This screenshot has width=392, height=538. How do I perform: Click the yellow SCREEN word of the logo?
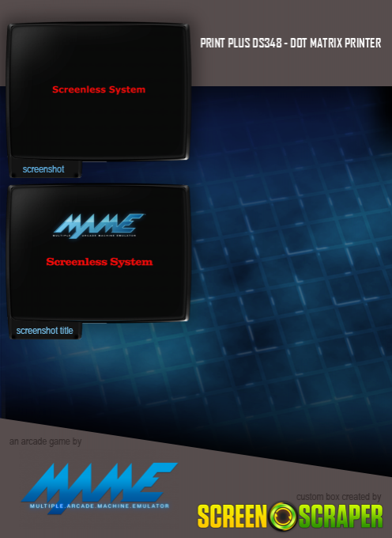coord(232,517)
